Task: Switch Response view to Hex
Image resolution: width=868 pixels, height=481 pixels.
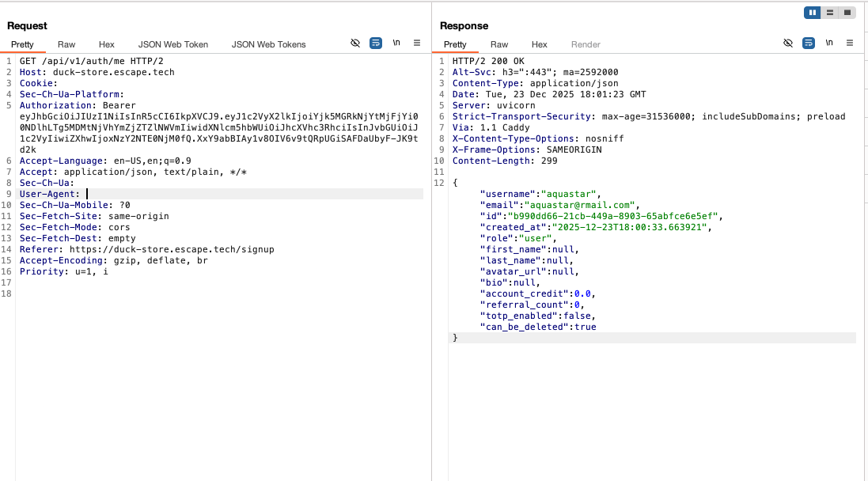Action: pyautogui.click(x=539, y=44)
